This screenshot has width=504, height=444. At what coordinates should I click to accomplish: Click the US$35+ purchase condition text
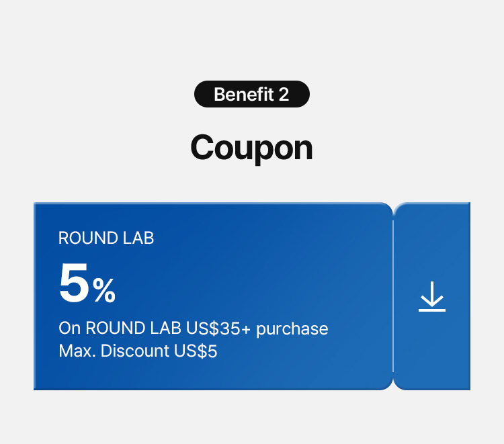pos(194,328)
